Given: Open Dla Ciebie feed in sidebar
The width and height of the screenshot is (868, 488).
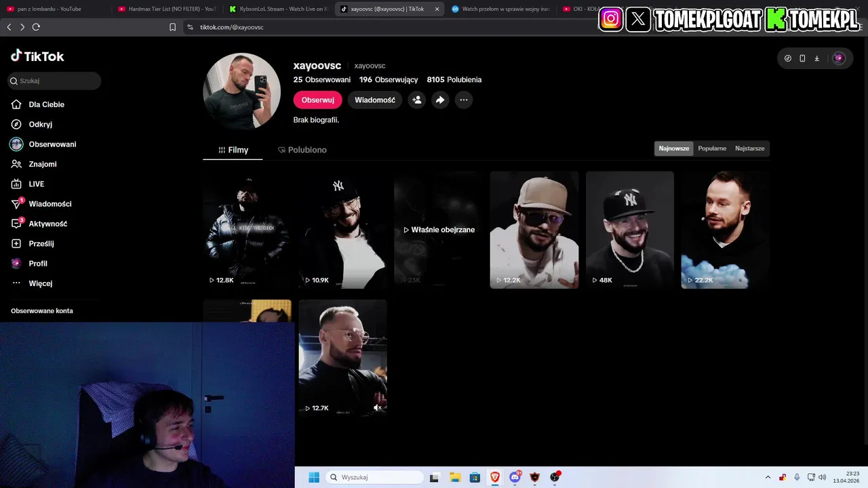Looking at the screenshot, I should pyautogui.click(x=38, y=104).
